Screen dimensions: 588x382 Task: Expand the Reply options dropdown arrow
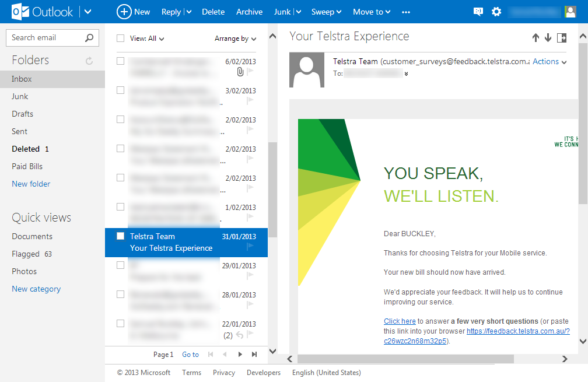[189, 12]
